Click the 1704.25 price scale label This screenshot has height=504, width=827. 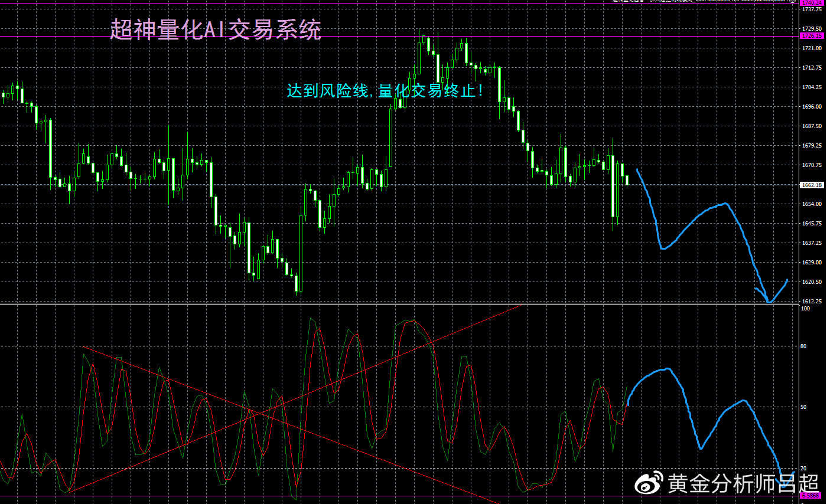point(811,87)
